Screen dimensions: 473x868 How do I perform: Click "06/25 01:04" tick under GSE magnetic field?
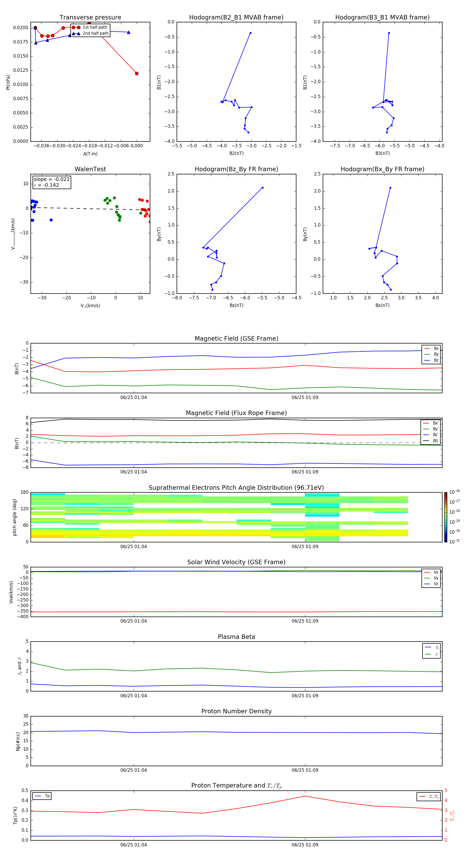click(x=134, y=398)
